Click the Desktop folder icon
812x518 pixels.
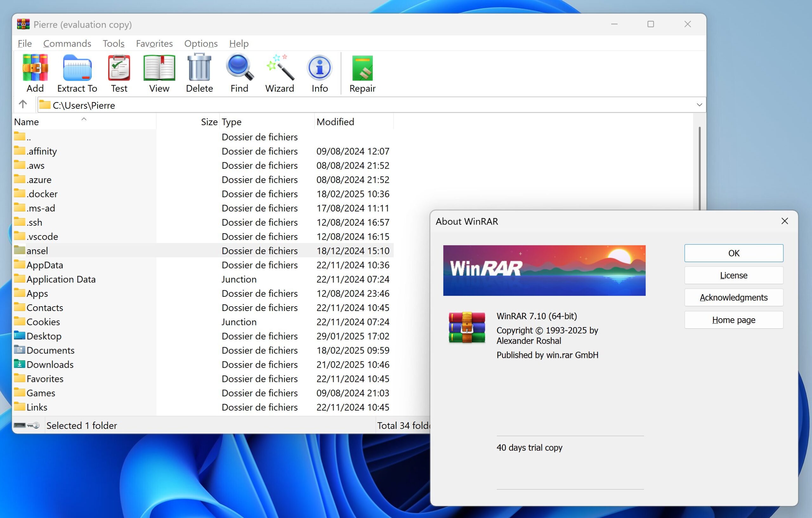click(20, 336)
